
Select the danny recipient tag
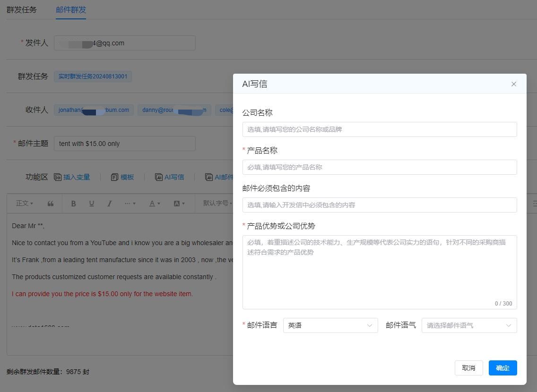pos(174,110)
